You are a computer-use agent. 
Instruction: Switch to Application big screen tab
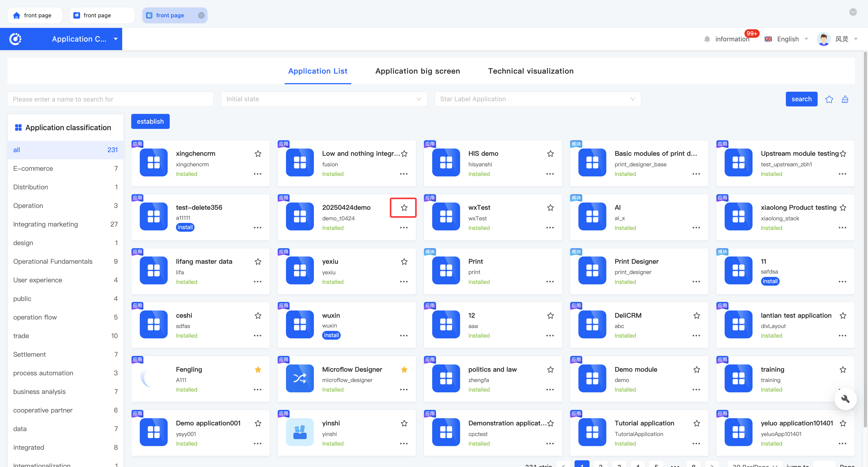click(x=417, y=71)
